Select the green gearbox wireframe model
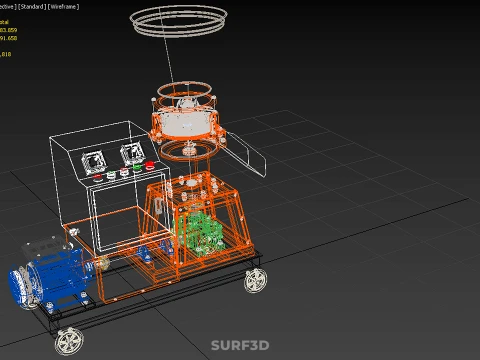The image size is (480, 360). 198,234
